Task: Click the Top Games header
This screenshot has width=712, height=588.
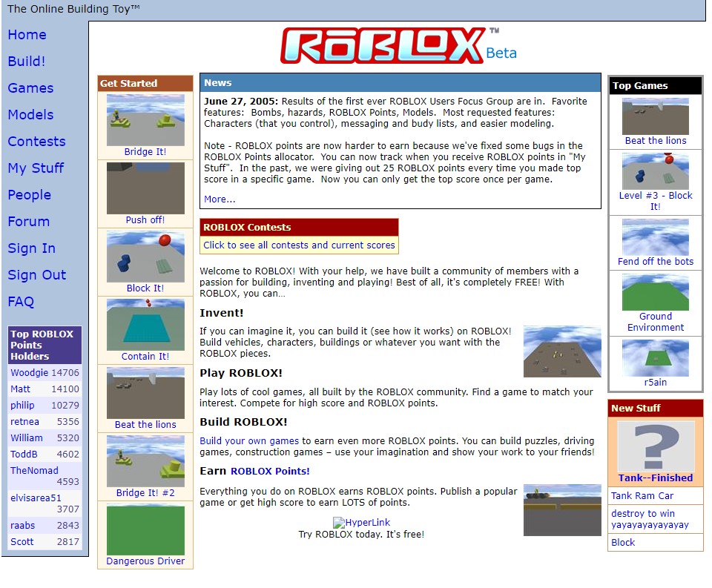Action: 655,86
